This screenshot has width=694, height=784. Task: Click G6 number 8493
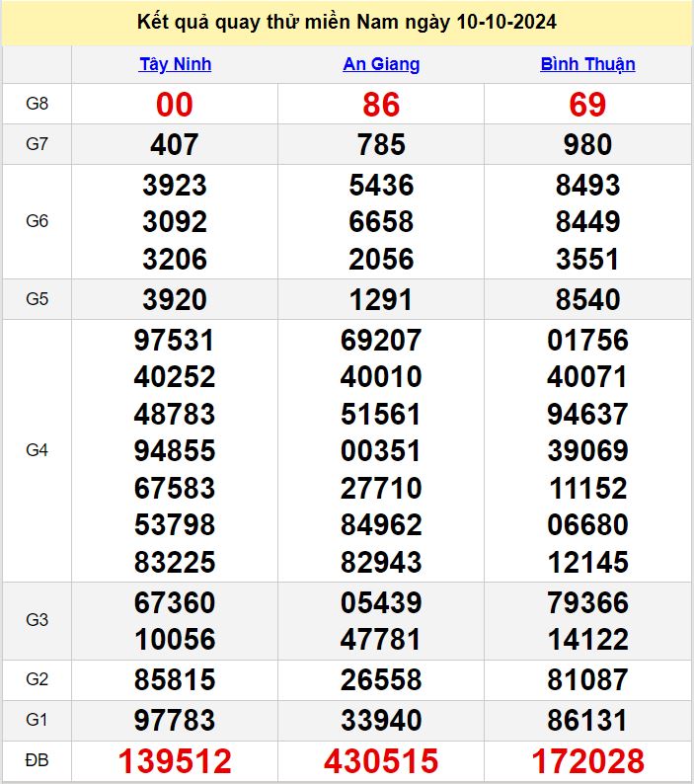click(x=587, y=185)
